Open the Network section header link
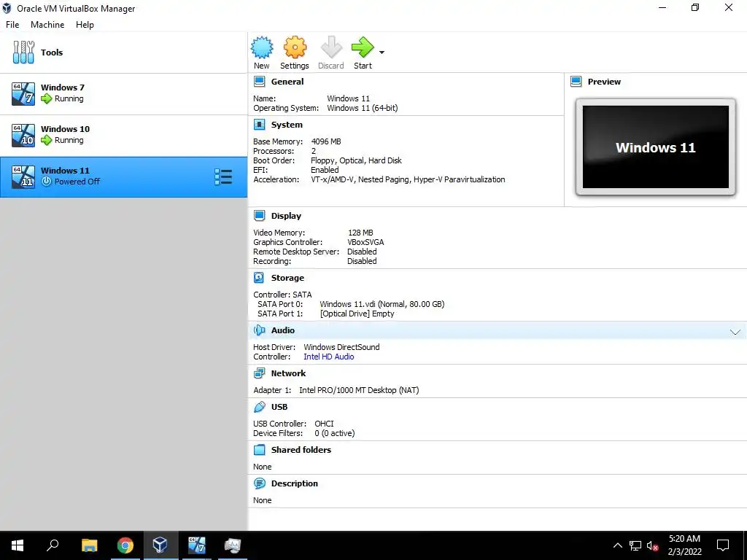This screenshot has height=560, width=747. (288, 373)
